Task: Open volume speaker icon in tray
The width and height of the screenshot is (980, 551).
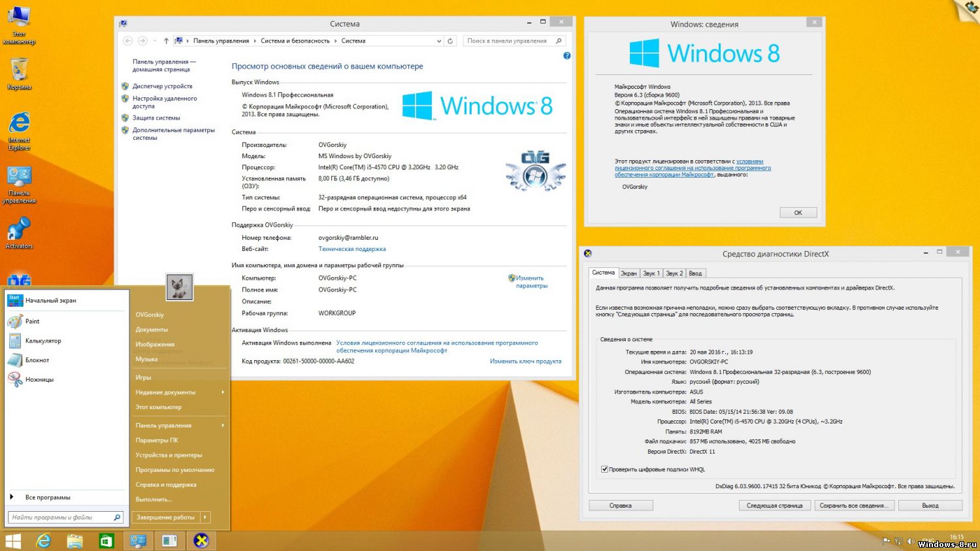Action: pyautogui.click(x=909, y=541)
